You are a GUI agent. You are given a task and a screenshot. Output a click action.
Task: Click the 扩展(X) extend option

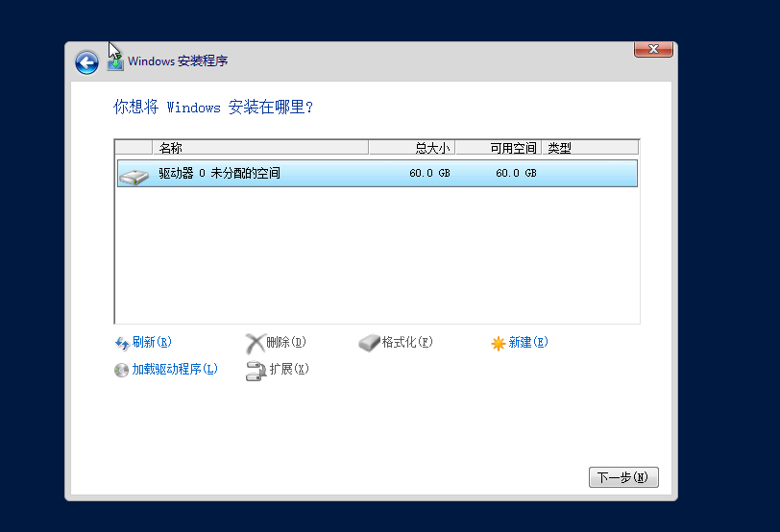tap(289, 369)
